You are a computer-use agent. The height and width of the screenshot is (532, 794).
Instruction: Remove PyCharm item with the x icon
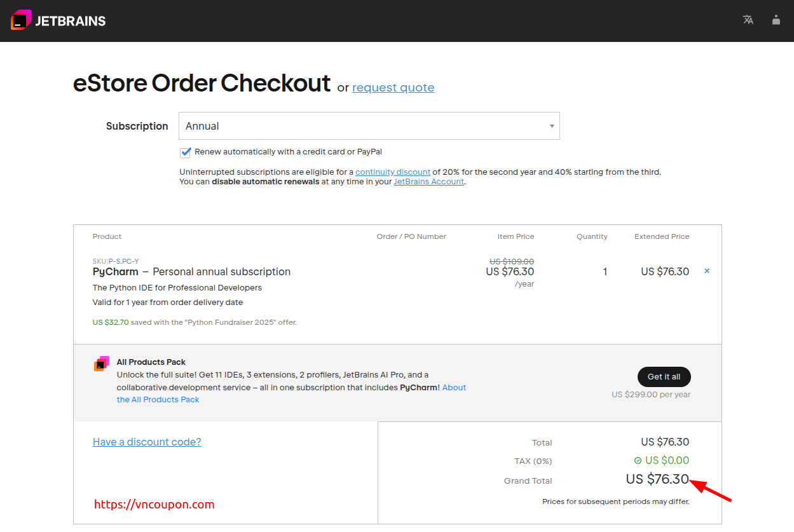coord(707,271)
